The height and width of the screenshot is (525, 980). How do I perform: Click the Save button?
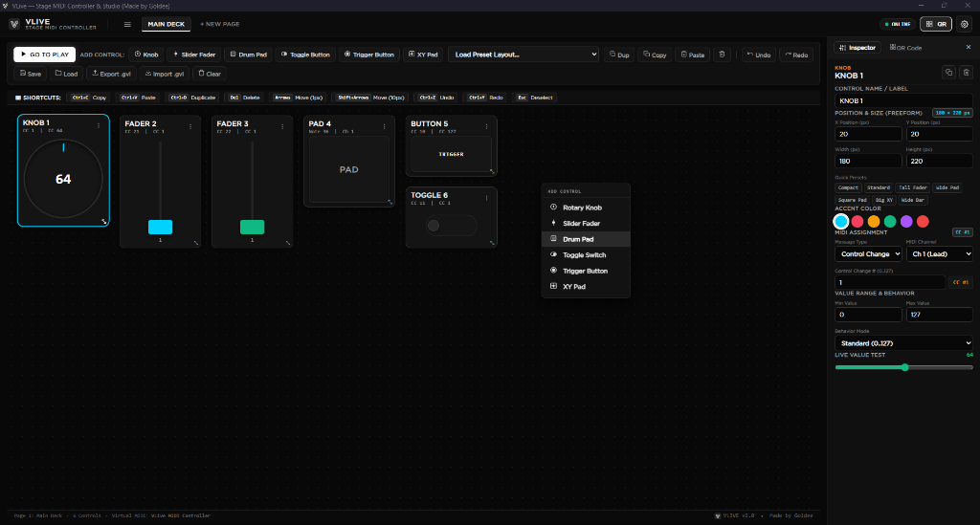click(x=30, y=73)
